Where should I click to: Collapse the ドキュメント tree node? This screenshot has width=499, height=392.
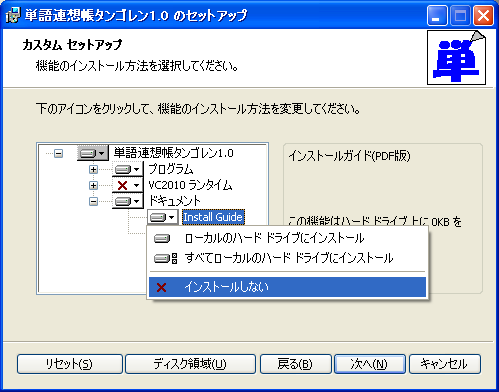93,201
